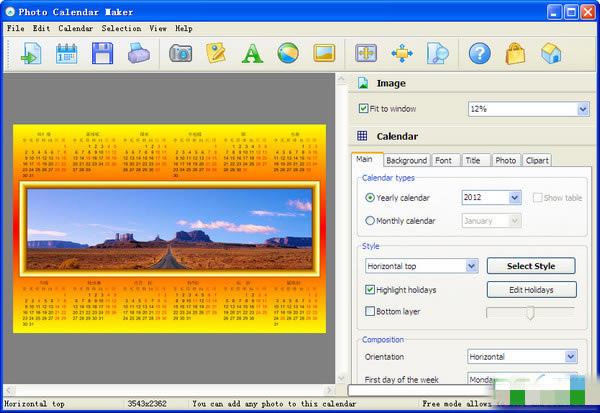Click the Edit Holidays button
600x413 pixels.
click(532, 290)
